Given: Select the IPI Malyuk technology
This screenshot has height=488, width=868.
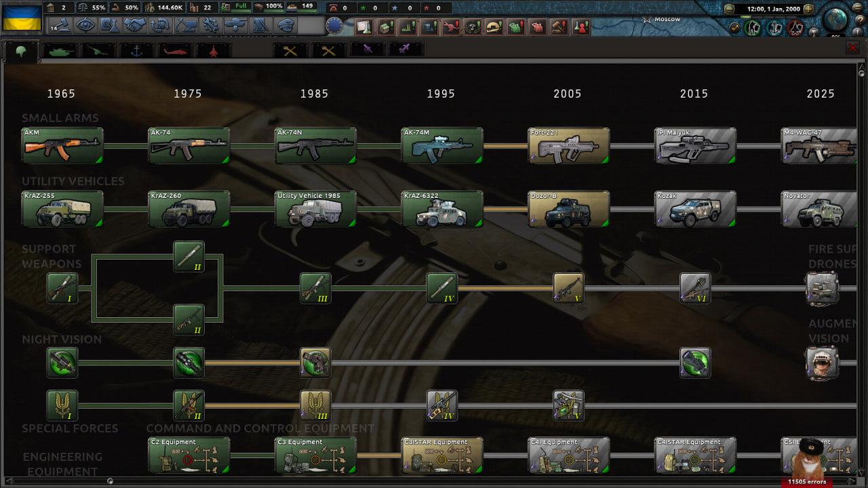Looking at the screenshot, I should (696, 146).
